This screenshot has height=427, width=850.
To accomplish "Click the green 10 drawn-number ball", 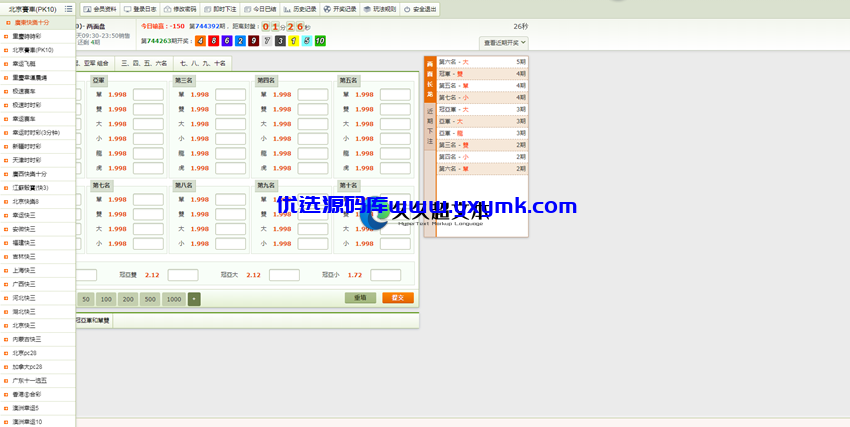I will point(320,41).
